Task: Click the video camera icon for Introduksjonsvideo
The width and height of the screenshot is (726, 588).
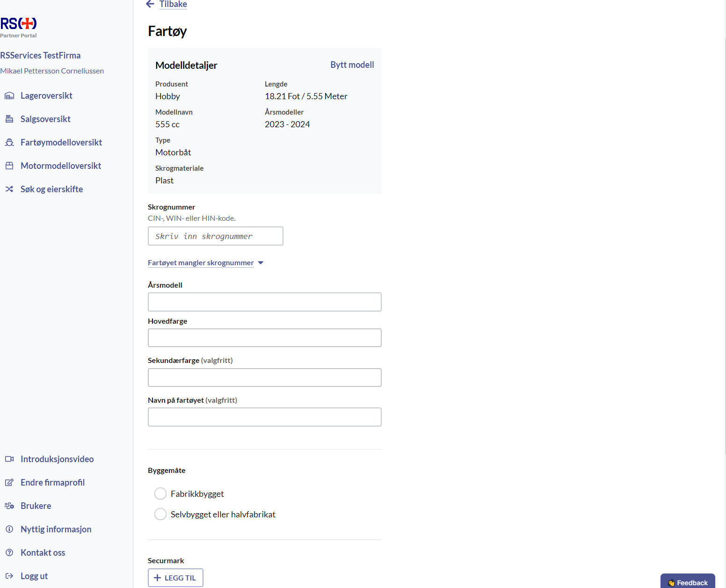Action: (9, 459)
